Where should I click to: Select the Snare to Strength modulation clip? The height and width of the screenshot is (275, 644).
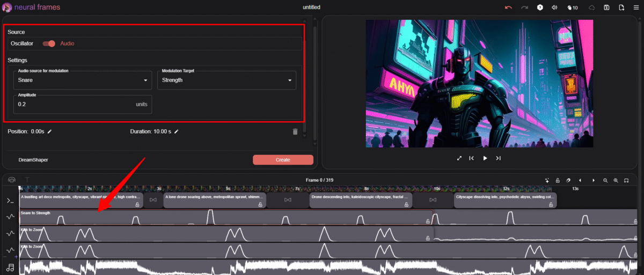click(x=226, y=217)
